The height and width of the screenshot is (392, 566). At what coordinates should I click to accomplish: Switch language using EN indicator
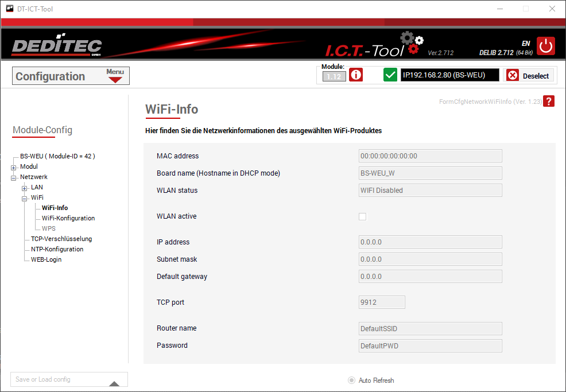pyautogui.click(x=525, y=43)
